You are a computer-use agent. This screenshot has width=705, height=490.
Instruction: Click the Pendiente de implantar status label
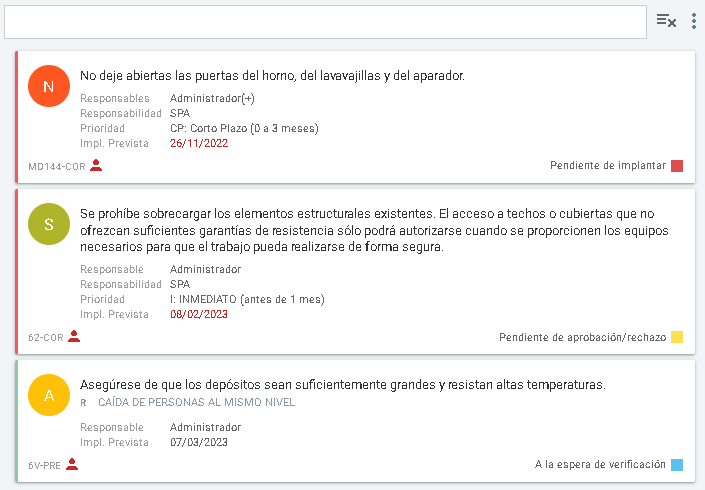[608, 166]
